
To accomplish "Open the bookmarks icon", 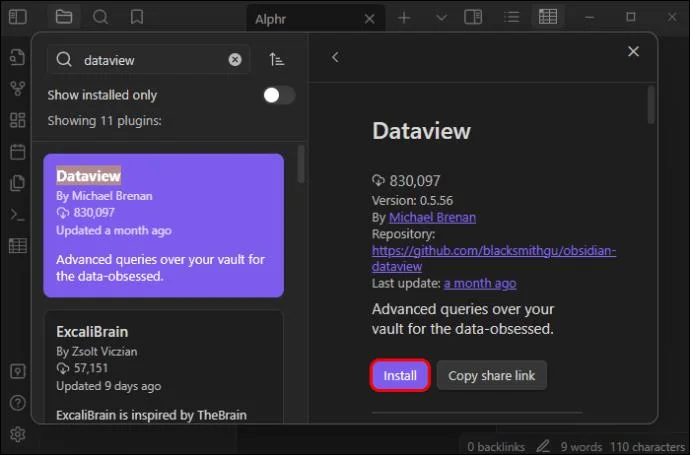I will pos(137,17).
